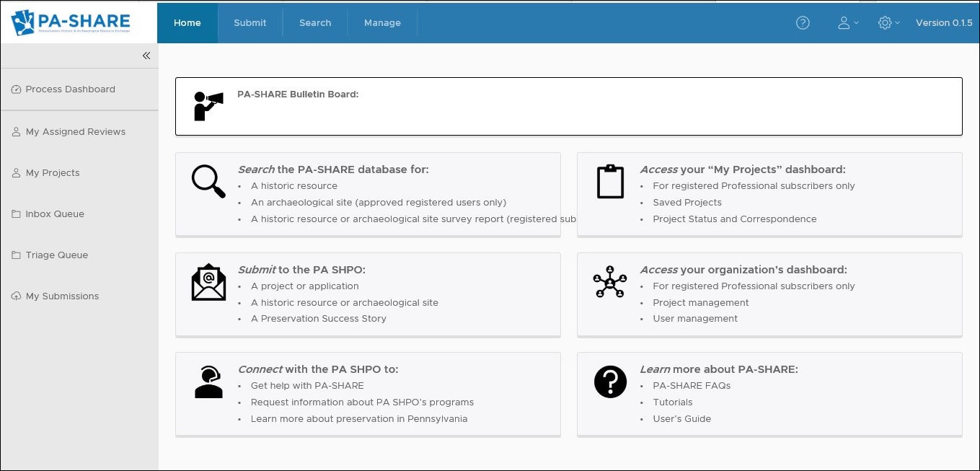Click the survey report search bullet
The height and width of the screenshot is (471, 980).
coord(413,219)
